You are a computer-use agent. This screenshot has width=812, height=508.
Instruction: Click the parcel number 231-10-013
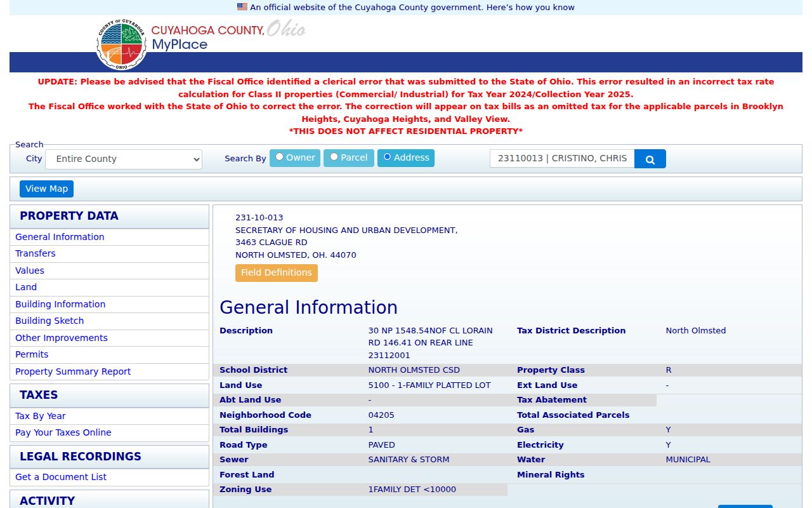point(259,218)
